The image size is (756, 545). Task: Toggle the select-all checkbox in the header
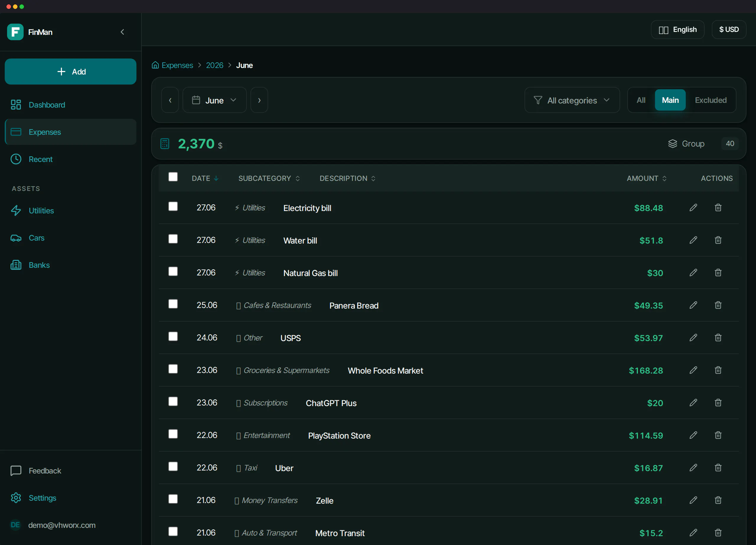tap(173, 177)
